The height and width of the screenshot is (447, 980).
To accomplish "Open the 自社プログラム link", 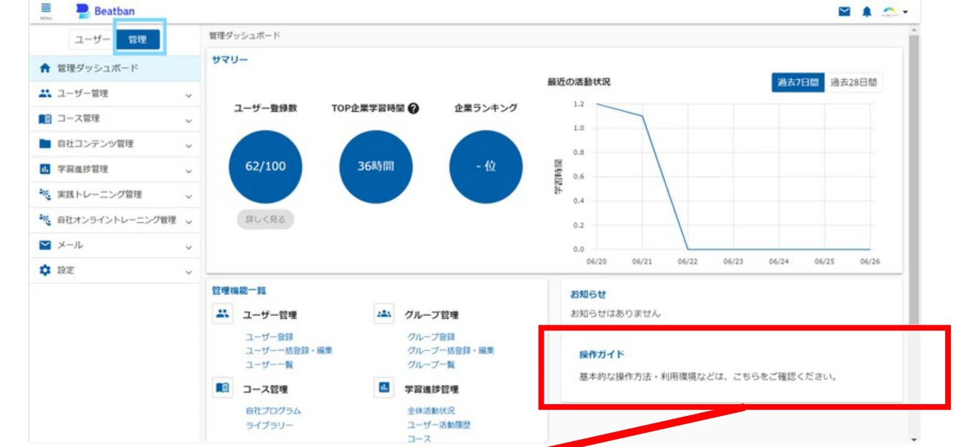I will coord(273,410).
